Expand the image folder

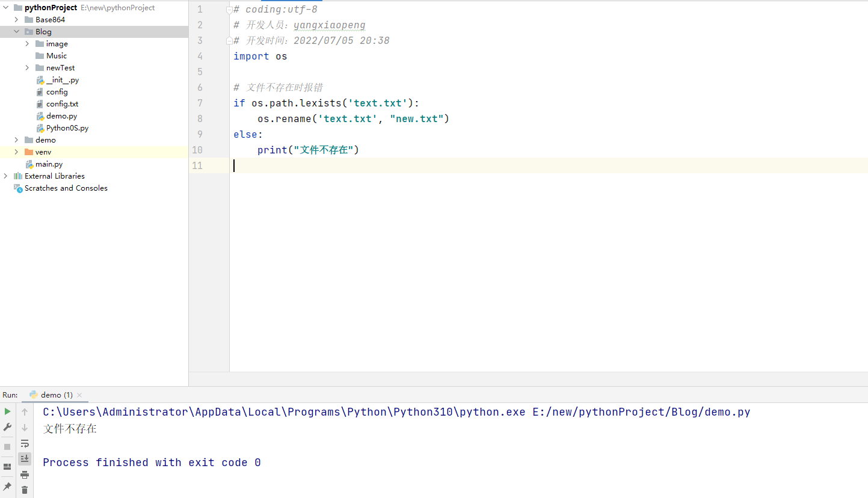tap(28, 44)
